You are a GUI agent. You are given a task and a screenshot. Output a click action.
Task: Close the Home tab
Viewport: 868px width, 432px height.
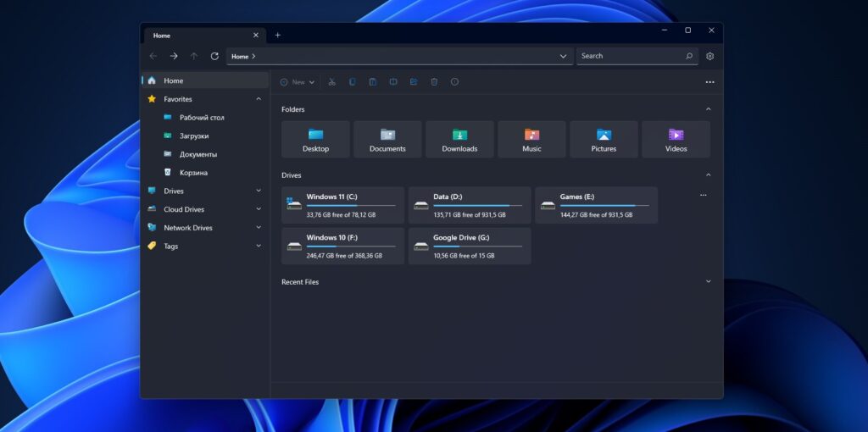(256, 36)
